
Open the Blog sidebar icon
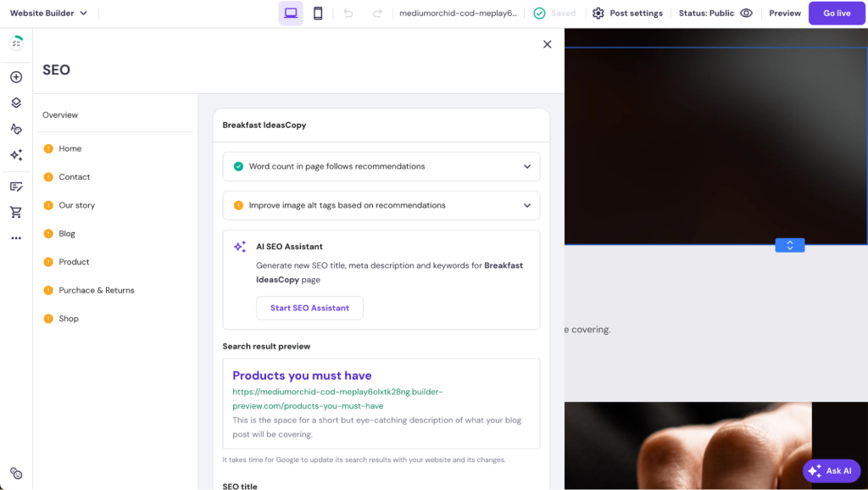15,186
